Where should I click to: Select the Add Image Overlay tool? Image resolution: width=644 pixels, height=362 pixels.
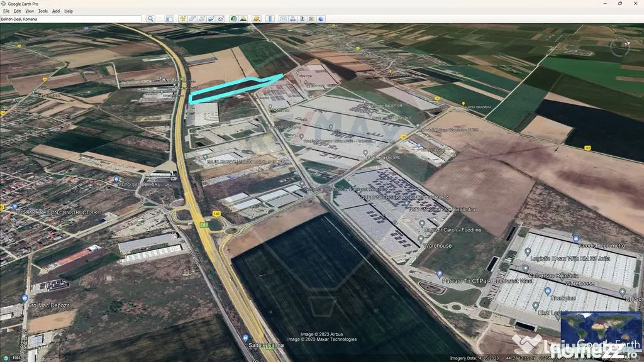tap(211, 19)
